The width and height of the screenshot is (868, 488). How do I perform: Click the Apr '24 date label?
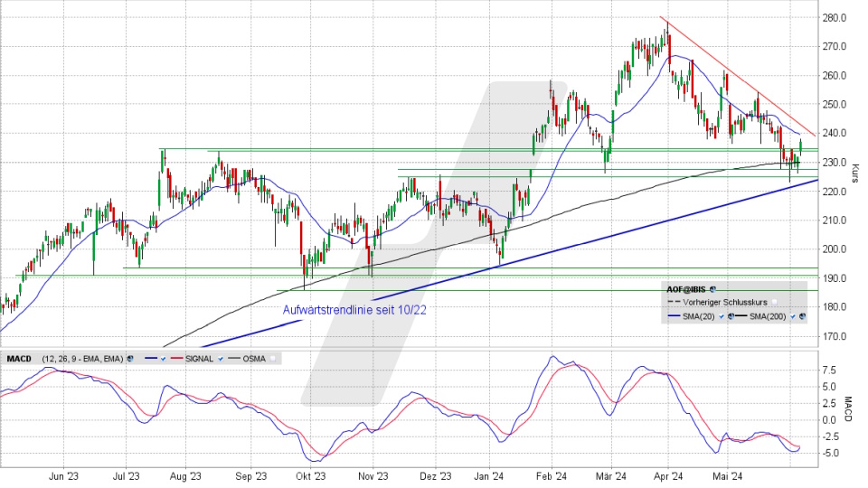(x=668, y=476)
